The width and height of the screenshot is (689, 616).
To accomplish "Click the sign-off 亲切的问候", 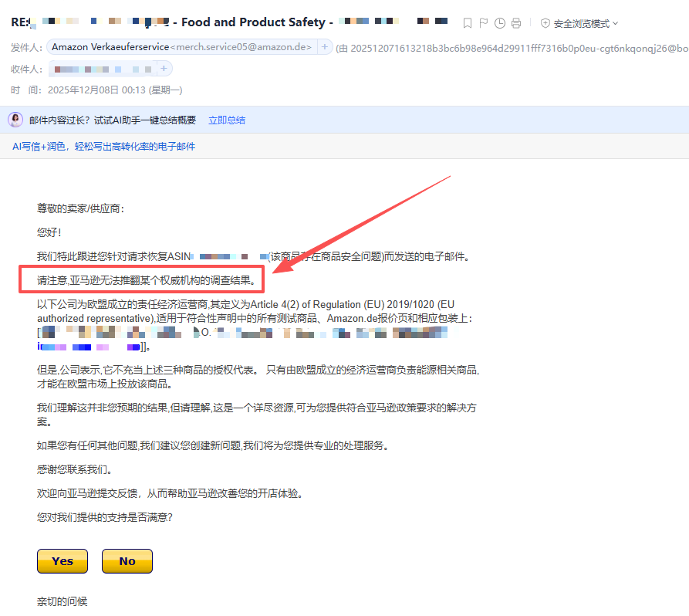I will pyautogui.click(x=62, y=601).
